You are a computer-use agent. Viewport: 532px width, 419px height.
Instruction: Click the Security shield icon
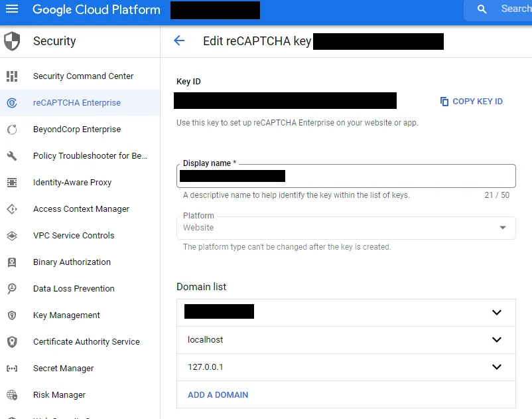[x=12, y=41]
